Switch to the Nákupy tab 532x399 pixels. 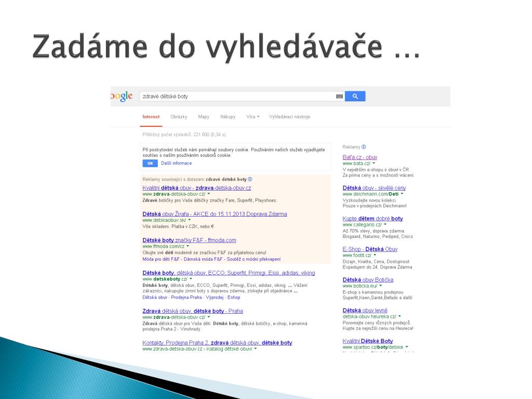coord(228,117)
